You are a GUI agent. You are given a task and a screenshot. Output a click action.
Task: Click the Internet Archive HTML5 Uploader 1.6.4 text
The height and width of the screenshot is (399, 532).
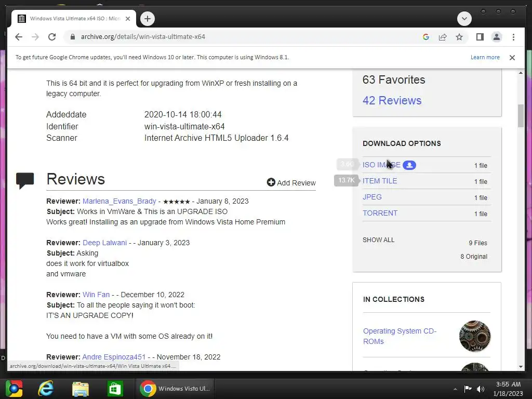coord(217,138)
